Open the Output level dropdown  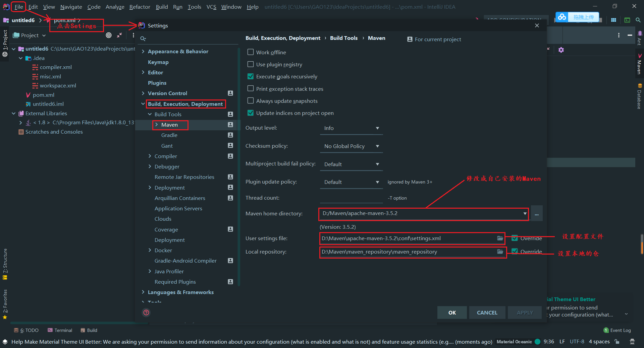(x=351, y=128)
